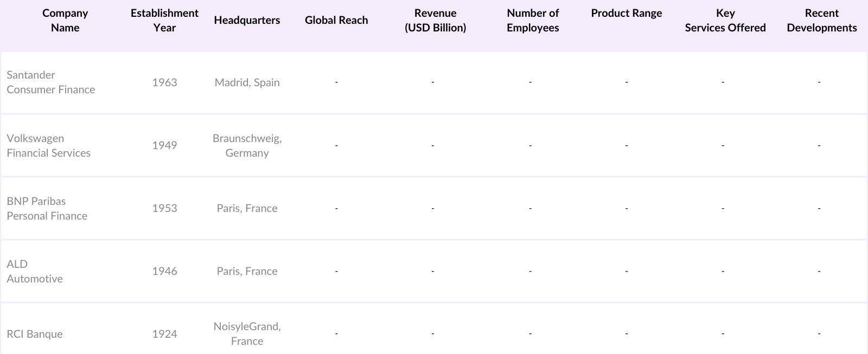This screenshot has width=868, height=354.
Task: Click the establishment year 1953
Action: (x=164, y=208)
